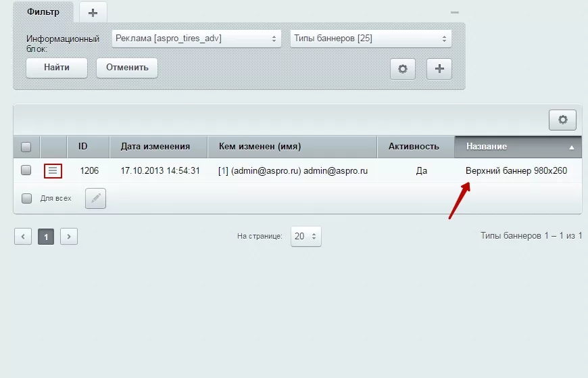
Task: Click the Типы баннеров 1 – 1 из 1 text
Action: (531, 236)
